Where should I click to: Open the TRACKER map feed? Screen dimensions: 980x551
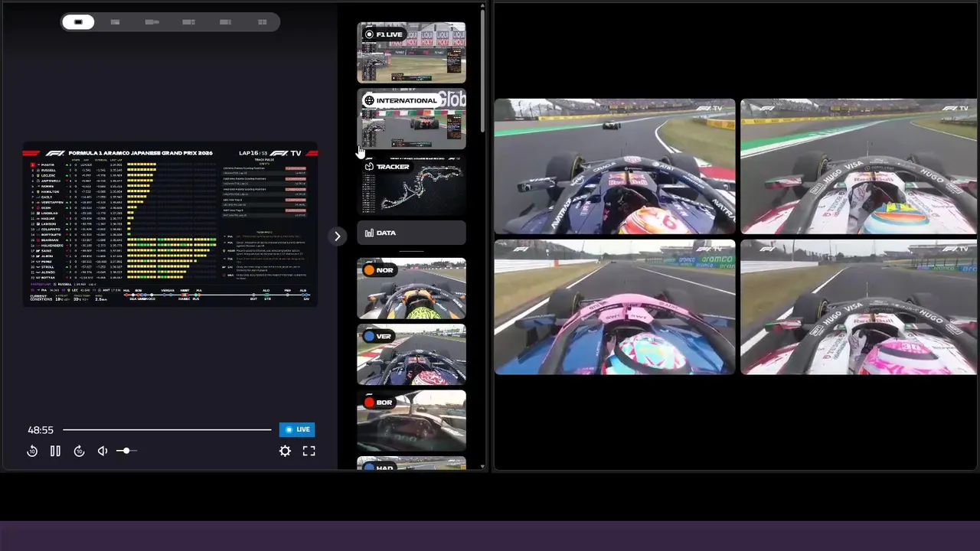[411, 184]
